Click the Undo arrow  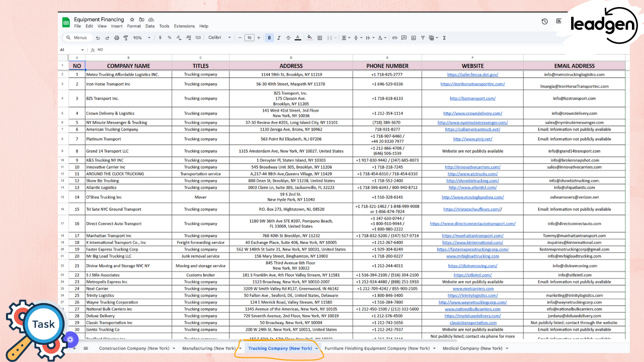[98, 38]
